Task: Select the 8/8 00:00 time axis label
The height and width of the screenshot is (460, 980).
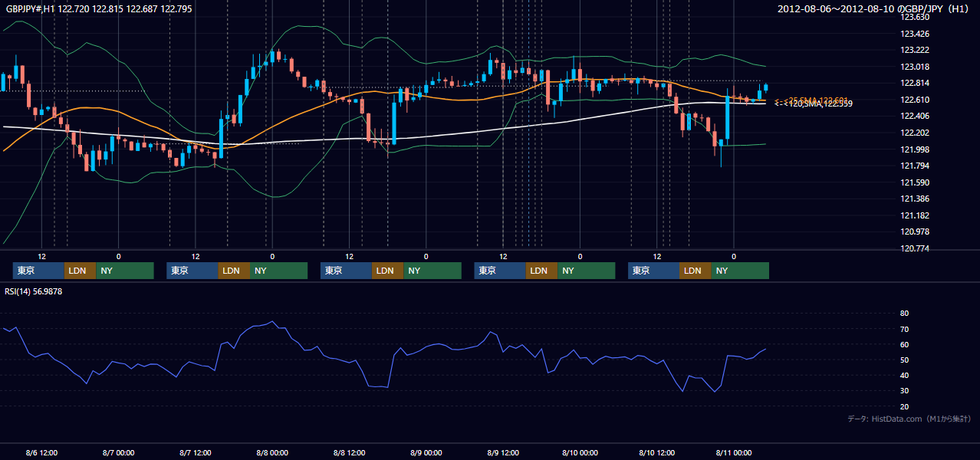Action: tap(272, 453)
